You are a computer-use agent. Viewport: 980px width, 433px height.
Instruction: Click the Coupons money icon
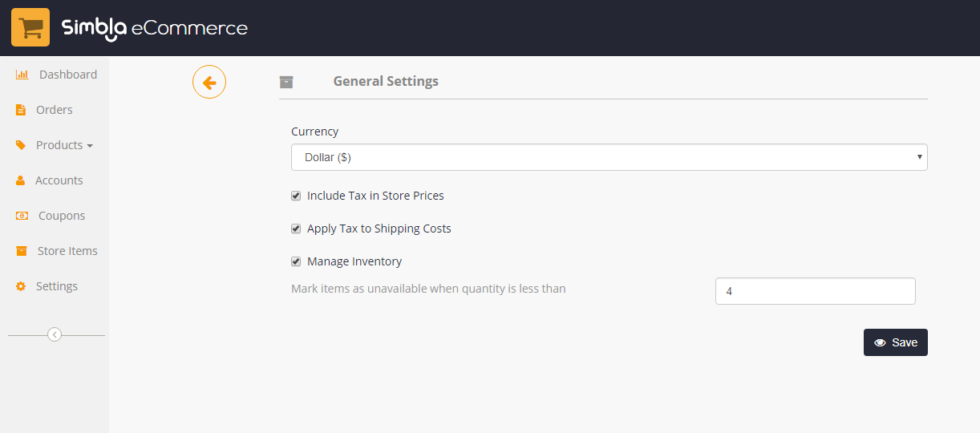tap(22, 216)
